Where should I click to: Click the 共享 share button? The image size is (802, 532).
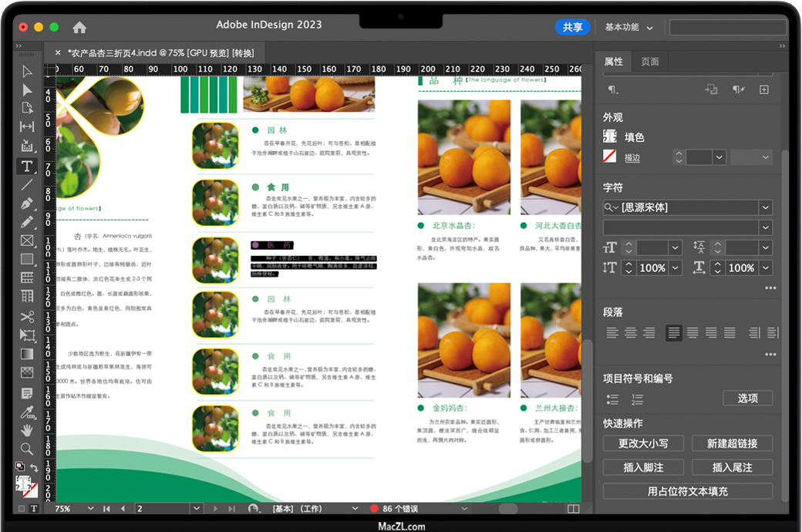click(572, 27)
